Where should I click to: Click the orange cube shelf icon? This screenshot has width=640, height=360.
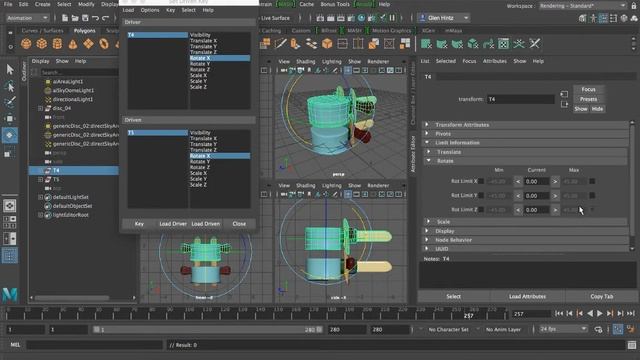(327, 44)
